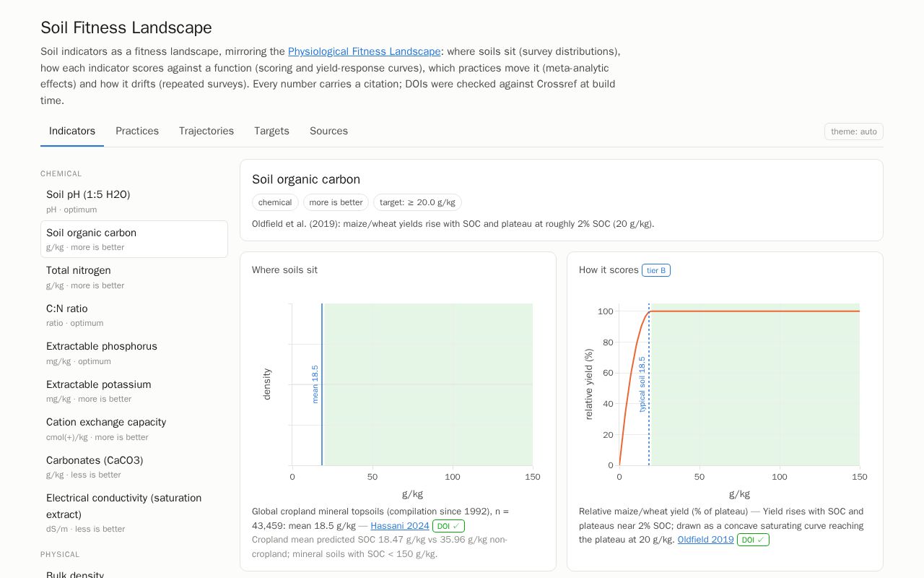This screenshot has height=578, width=924.
Task: Click the 'relative yield (%)' axis label
Action: 589,384
